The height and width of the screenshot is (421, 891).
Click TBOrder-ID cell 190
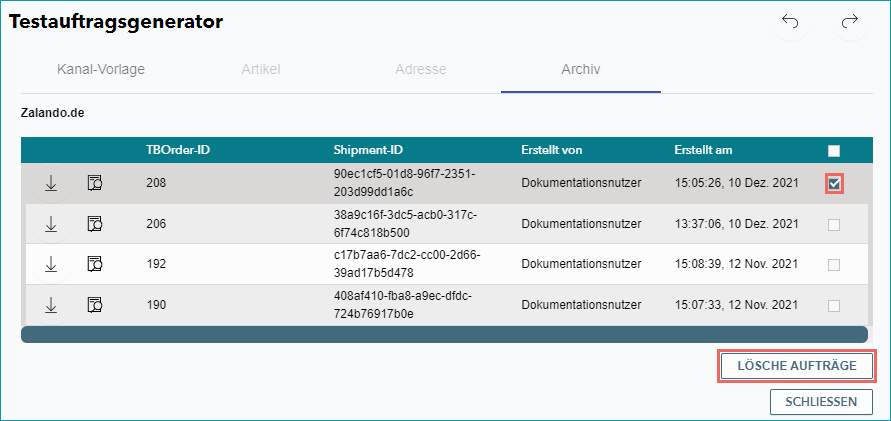click(x=156, y=305)
